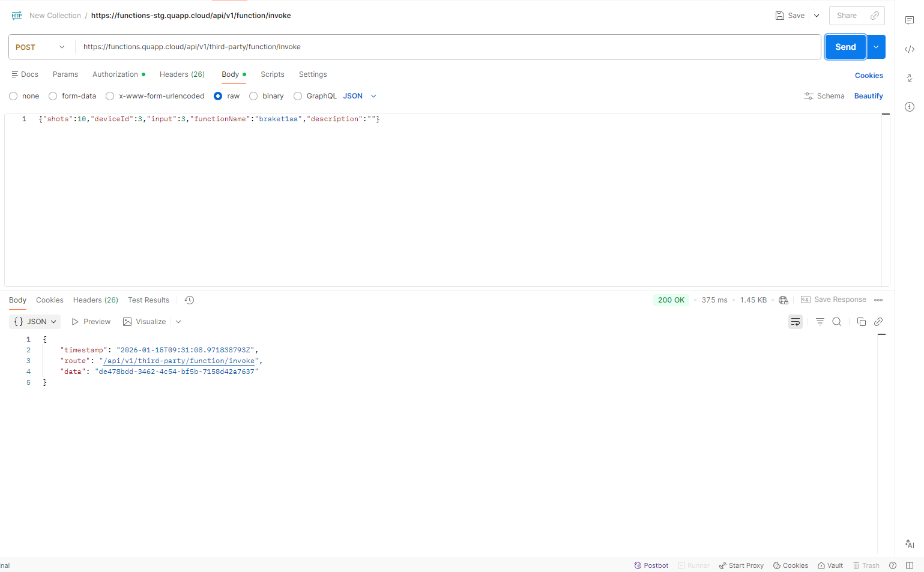This screenshot has width=924, height=572.
Task: Copy the response body with copy icon
Action: (861, 322)
